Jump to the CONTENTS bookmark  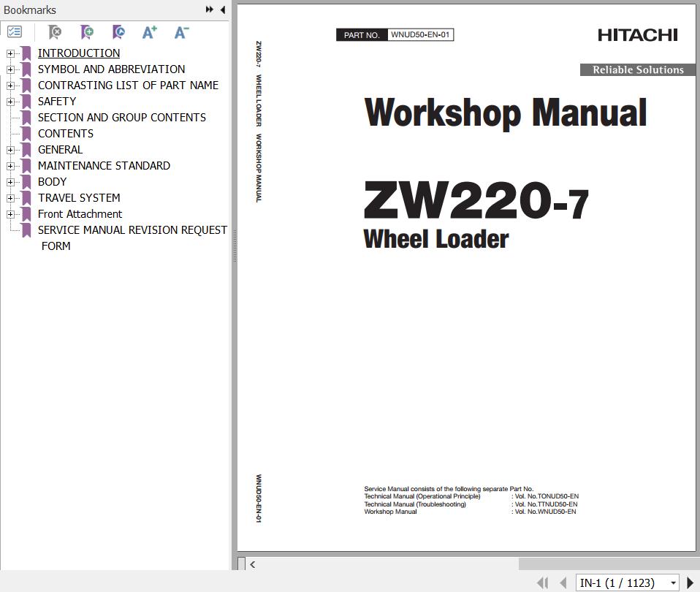66,134
